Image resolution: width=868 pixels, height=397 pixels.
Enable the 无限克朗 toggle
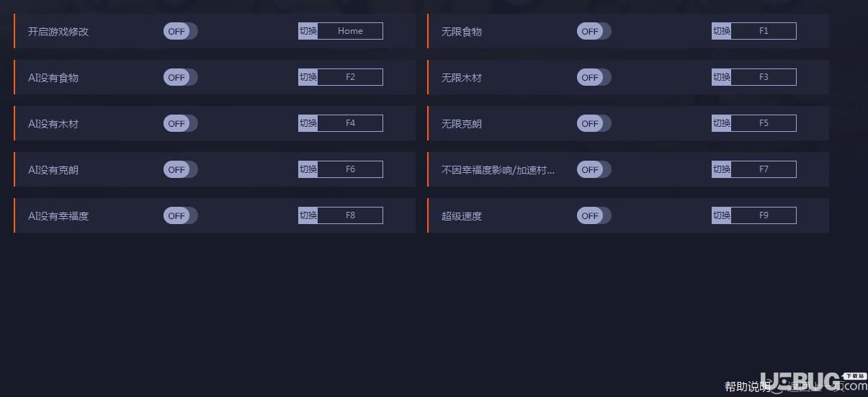(x=594, y=123)
